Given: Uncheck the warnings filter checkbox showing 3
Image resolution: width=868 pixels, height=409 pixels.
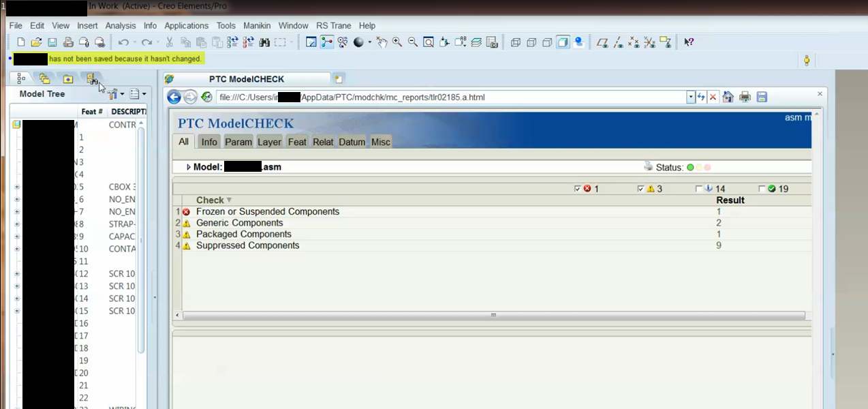Looking at the screenshot, I should (641, 189).
